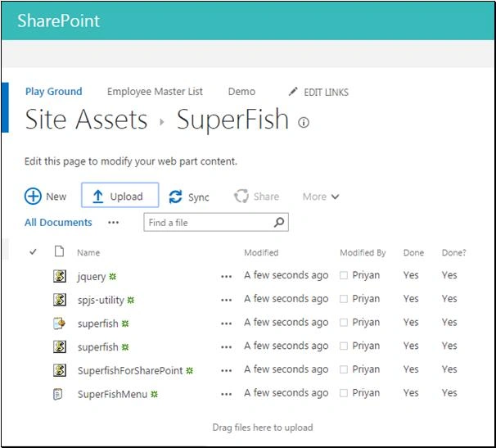Select the All Documents view
Viewport: 496px width, 448px height.
[x=58, y=222]
